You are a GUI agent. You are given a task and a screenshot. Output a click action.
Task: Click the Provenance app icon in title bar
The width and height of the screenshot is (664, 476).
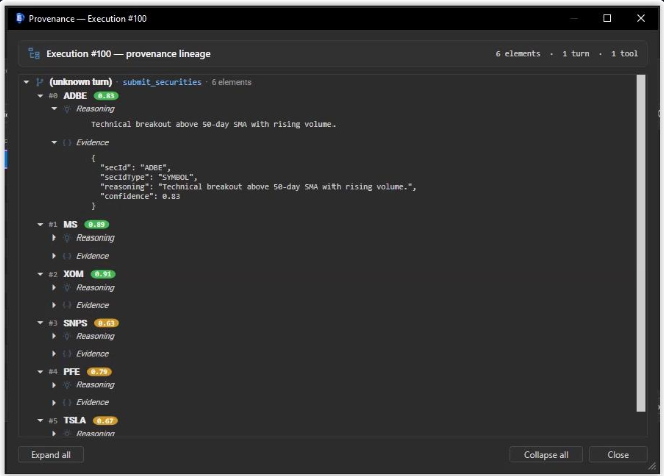coord(20,18)
